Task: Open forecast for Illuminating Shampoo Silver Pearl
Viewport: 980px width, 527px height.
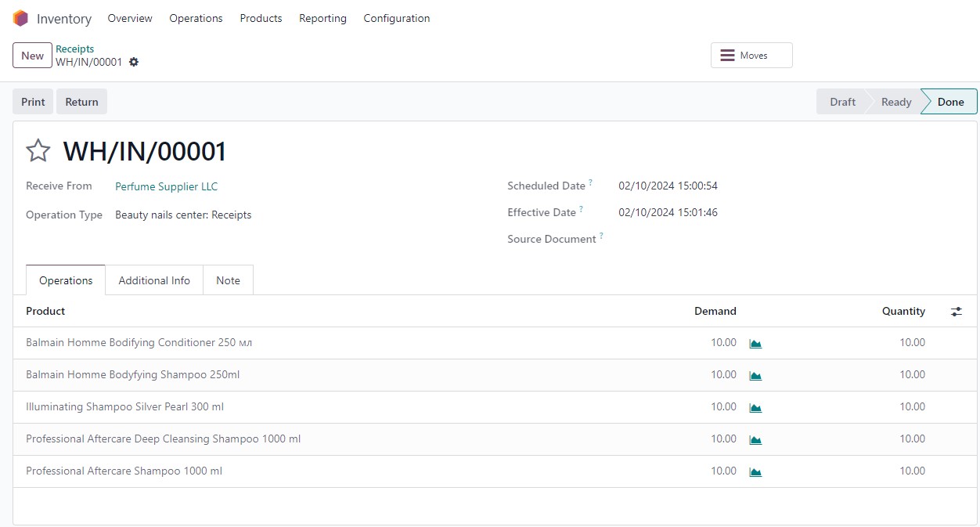Action: [x=755, y=406]
